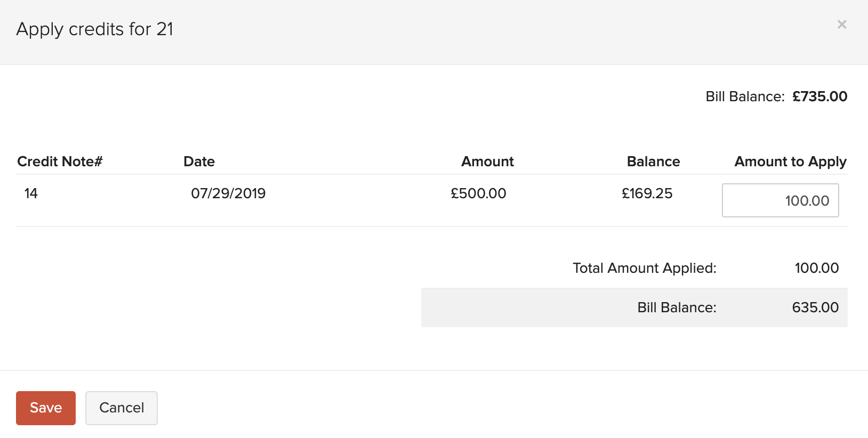Viewport: 868px width, 438px height.
Task: Click the 635.00 remaining bill balance
Action: 815,307
